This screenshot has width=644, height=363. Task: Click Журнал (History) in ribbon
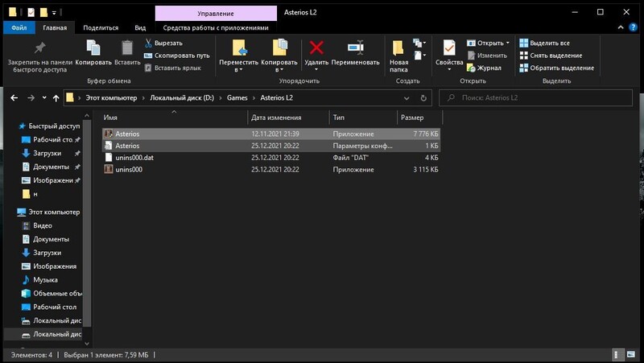484,68
